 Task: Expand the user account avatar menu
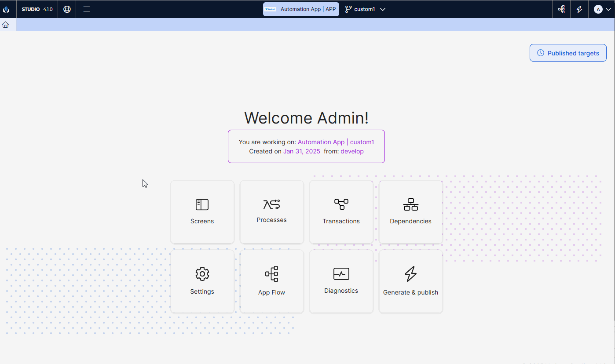(602, 9)
